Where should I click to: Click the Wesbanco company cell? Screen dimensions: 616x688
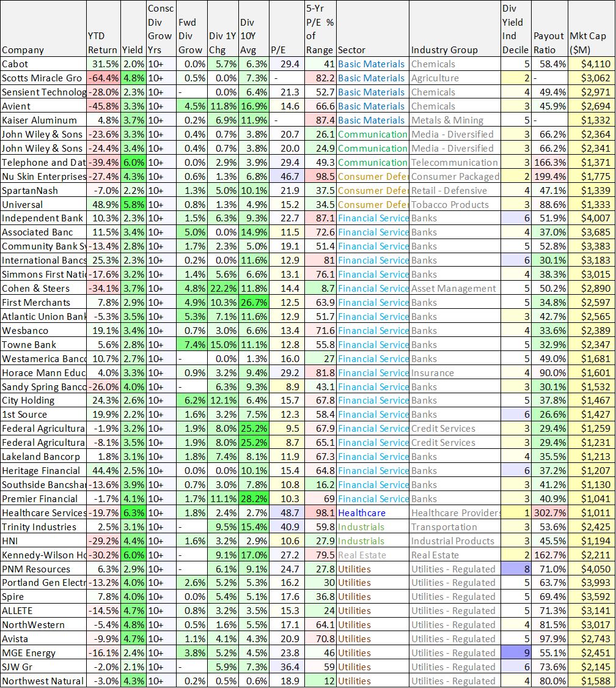[43, 330]
